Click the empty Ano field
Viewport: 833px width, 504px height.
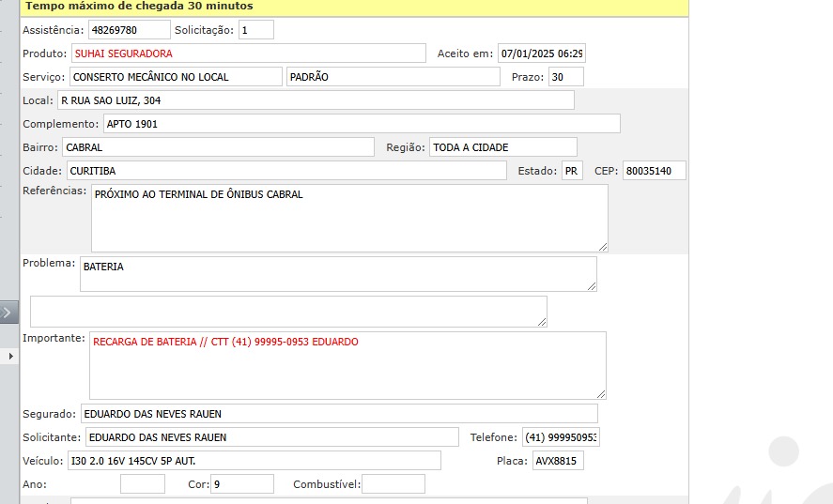[x=143, y=484]
